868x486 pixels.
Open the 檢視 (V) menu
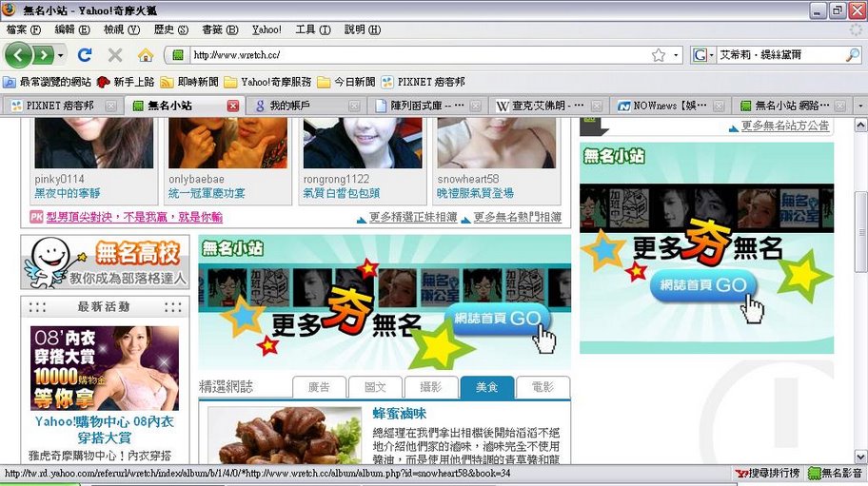coord(122,29)
